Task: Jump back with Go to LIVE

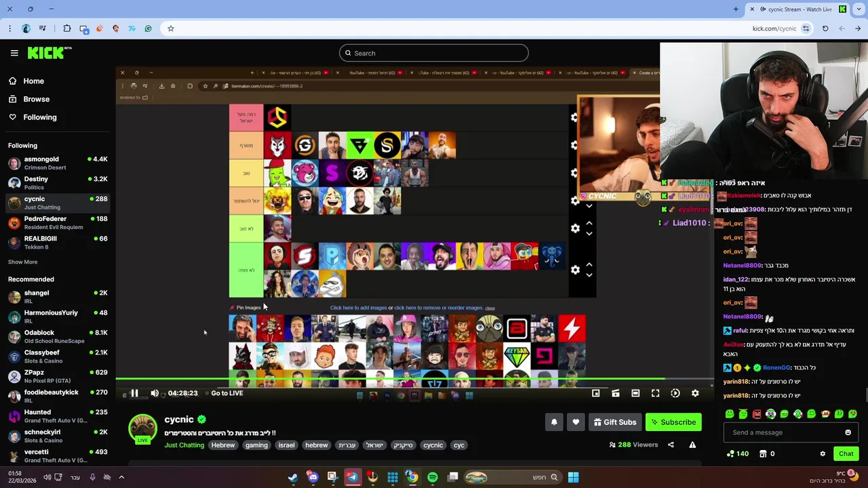Action: coord(227,393)
